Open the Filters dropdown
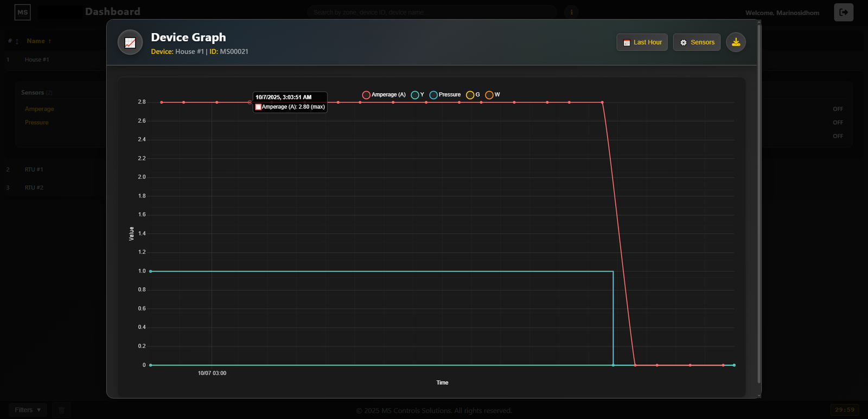This screenshot has height=419, width=868. 28,410
